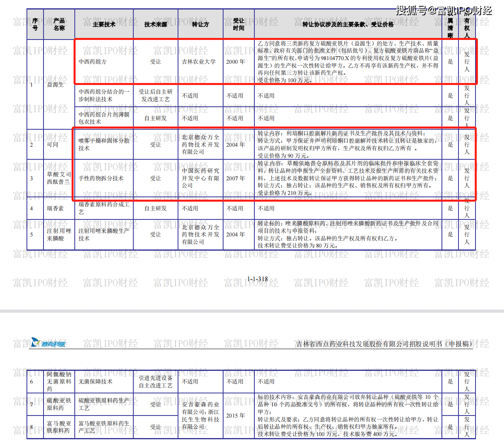Screen dimensions: 504x444
Task: Click the 转让协议涉及的主要条款、受让价格 header
Action: pos(348,25)
